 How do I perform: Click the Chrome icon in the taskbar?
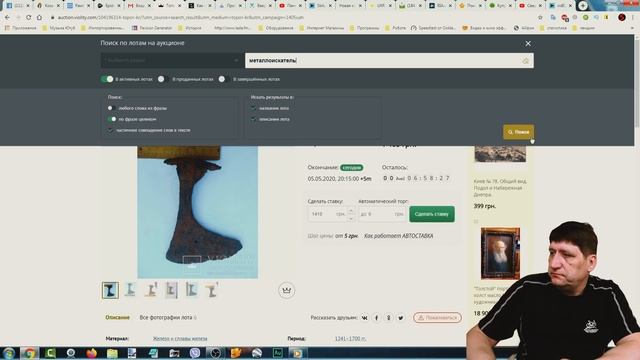click(29, 353)
